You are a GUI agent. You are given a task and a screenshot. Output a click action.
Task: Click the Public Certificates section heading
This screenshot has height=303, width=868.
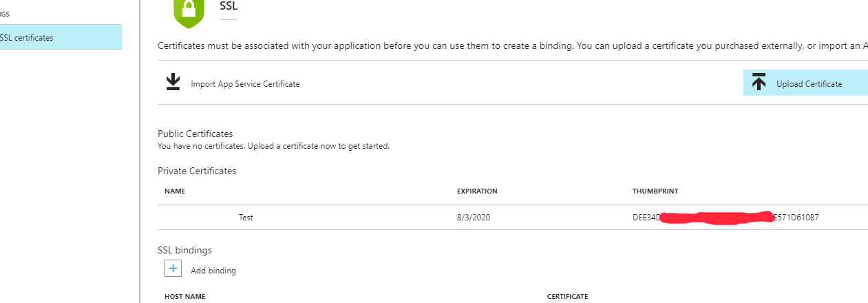tap(195, 134)
